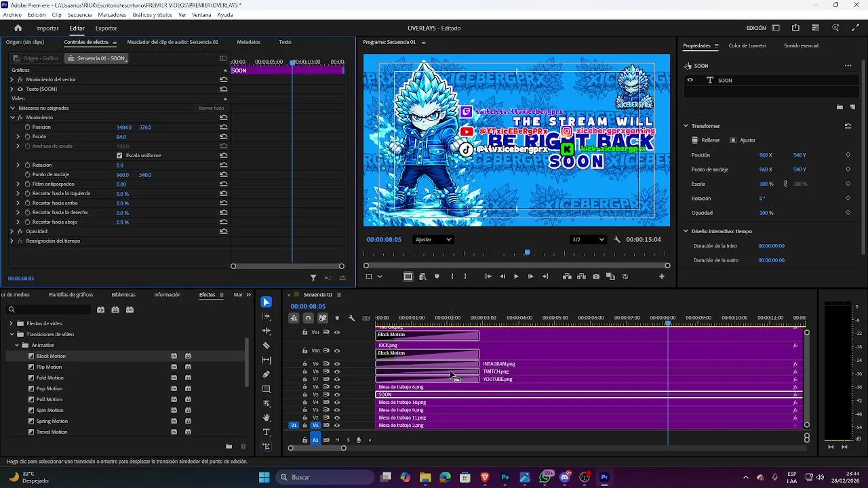
Task: Expand Movimiento del vector effect
Action: pyautogui.click(x=12, y=79)
